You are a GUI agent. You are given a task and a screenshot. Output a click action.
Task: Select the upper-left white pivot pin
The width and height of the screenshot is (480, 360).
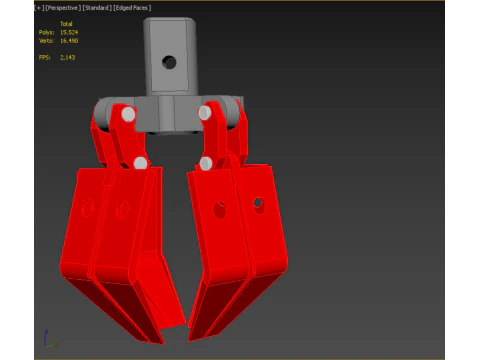click(128, 114)
